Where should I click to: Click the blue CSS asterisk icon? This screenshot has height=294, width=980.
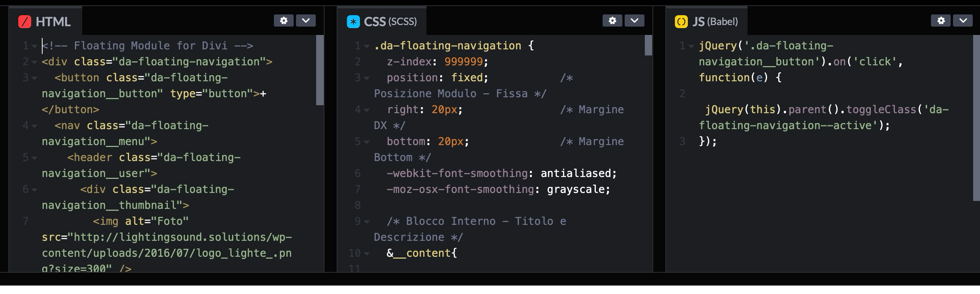pos(353,22)
